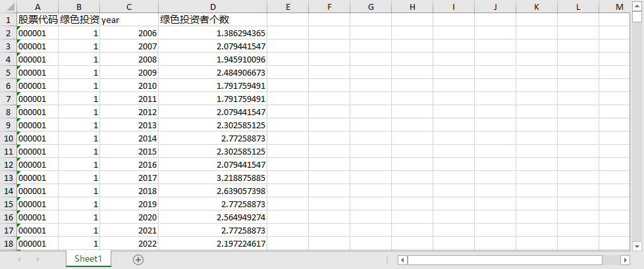644x269 pixels.
Task: Select column D header
Action: (x=213, y=7)
